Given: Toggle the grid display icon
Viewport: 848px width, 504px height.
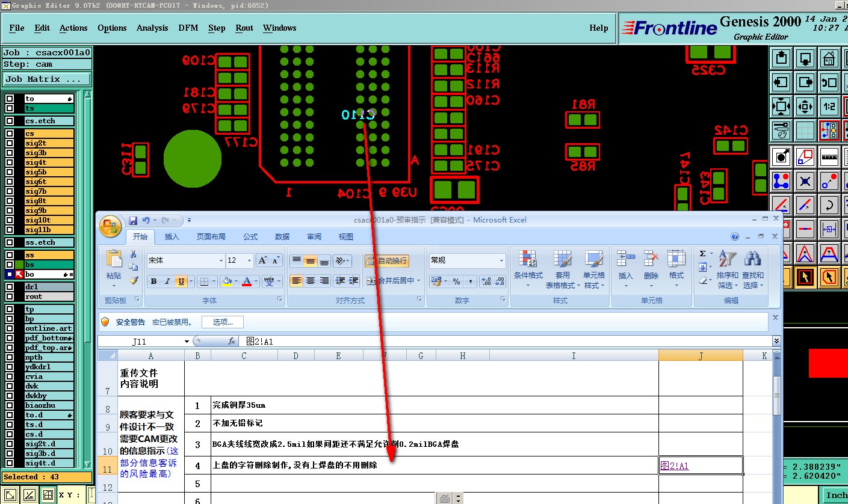Looking at the screenshot, I should [805, 131].
